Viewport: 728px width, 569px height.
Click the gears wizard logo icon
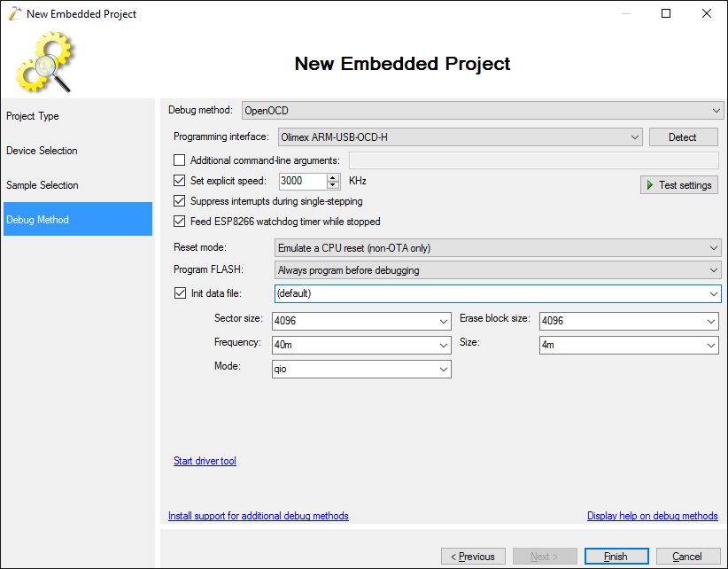click(x=45, y=62)
